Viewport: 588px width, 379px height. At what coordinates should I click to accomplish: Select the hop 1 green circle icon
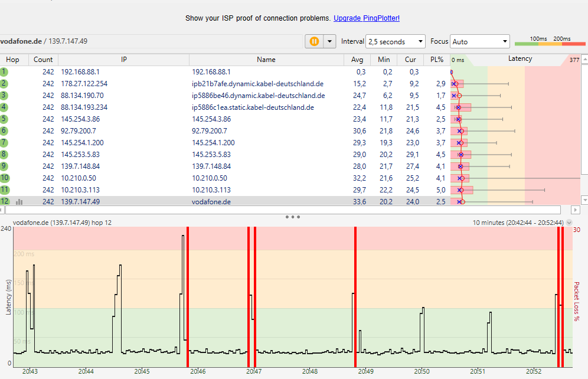[x=4, y=71]
